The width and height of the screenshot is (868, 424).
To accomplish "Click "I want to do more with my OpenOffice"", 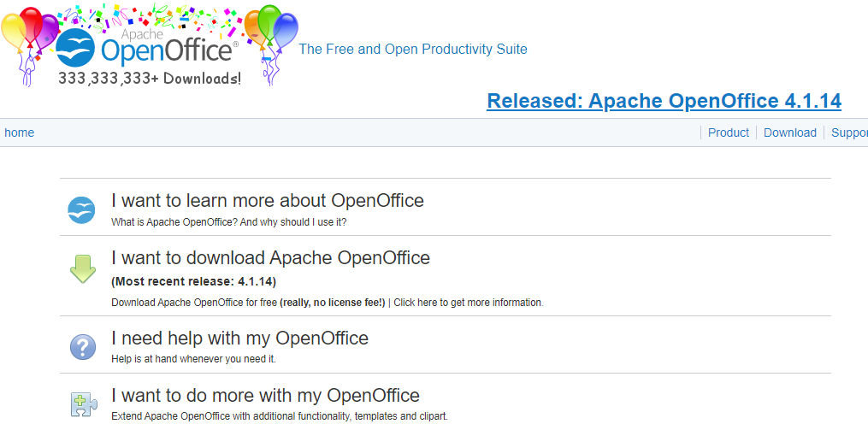I will [x=265, y=396].
